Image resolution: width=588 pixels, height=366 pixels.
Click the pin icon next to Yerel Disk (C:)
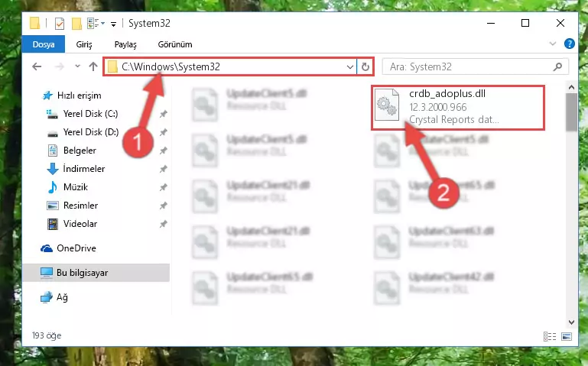[163, 114]
